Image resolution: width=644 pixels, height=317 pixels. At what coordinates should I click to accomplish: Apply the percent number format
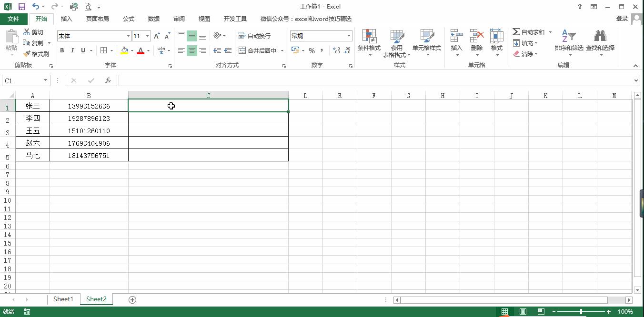point(312,50)
